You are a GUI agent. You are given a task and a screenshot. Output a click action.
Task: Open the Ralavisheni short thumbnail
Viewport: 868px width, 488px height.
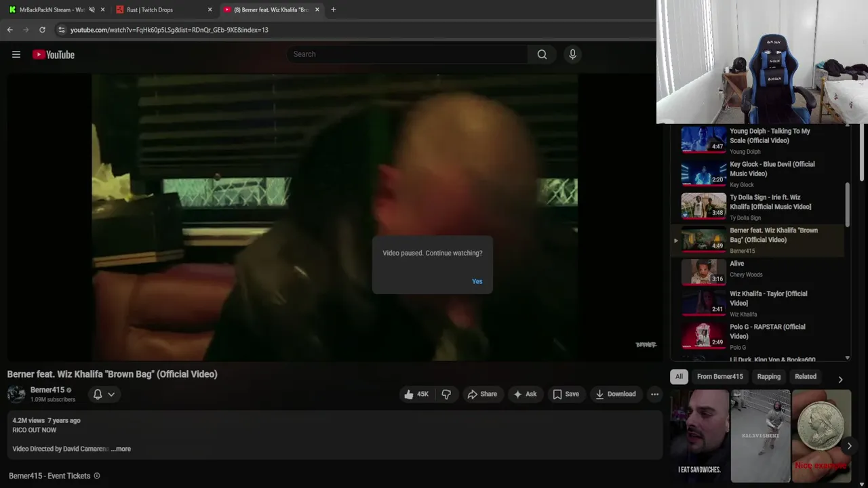point(760,436)
